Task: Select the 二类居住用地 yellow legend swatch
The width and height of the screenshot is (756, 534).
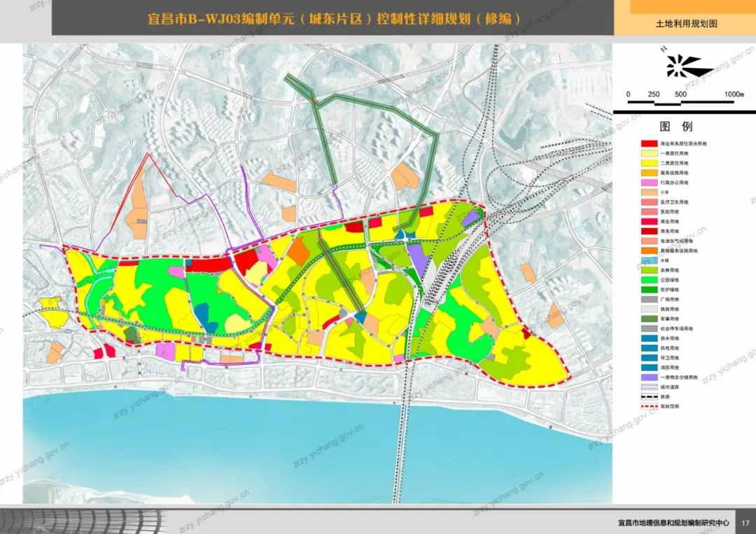Action: [649, 163]
